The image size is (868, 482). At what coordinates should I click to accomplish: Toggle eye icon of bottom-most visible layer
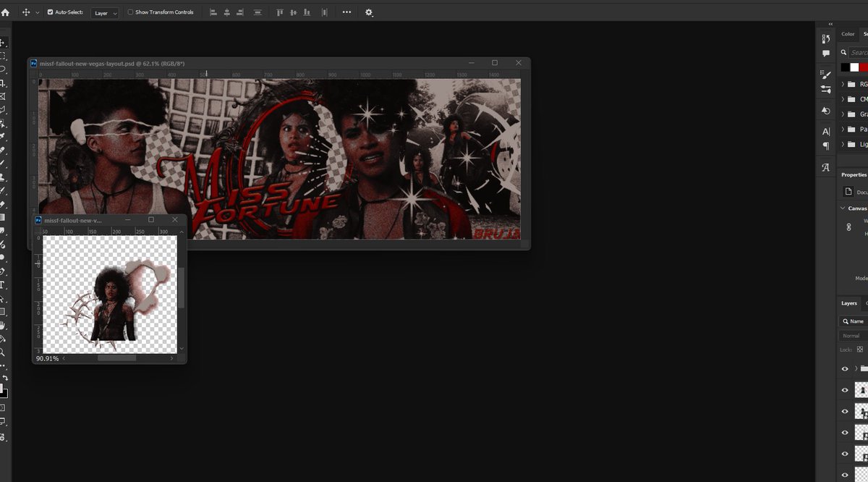[x=845, y=475]
